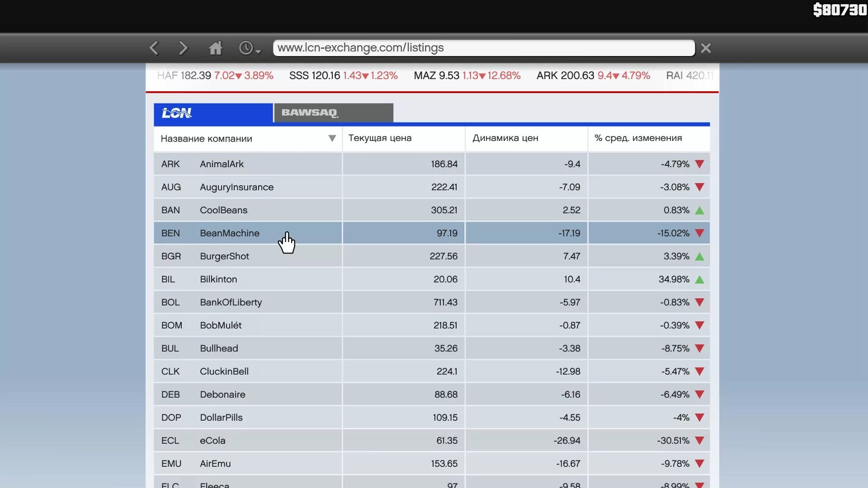This screenshot has height=488, width=868.
Task: Go to the browser home page
Action: (216, 48)
